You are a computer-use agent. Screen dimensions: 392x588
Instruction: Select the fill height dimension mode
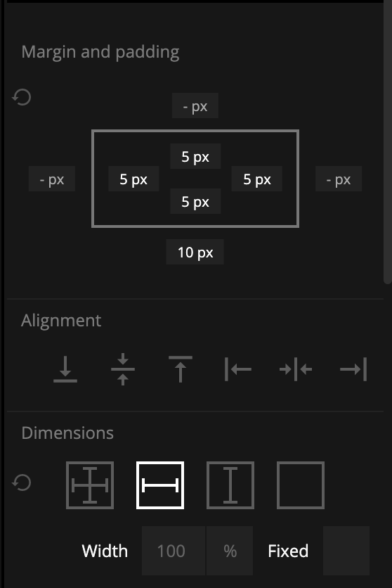230,485
